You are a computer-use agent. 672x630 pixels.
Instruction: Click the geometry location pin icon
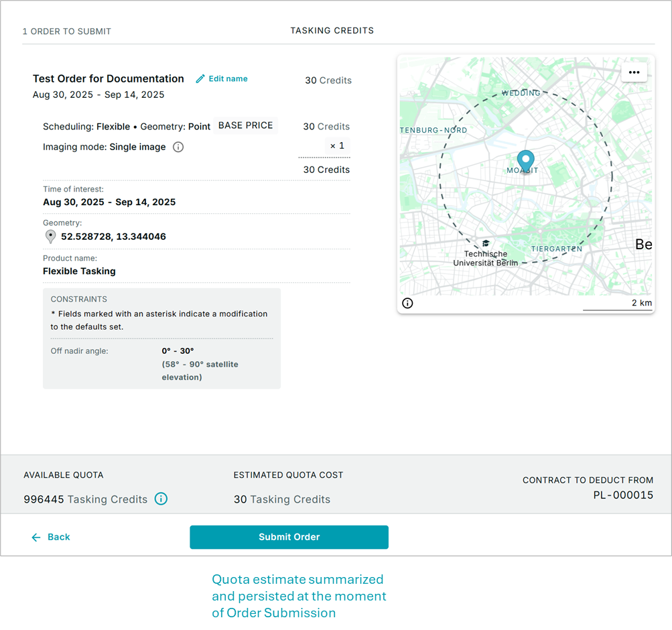pyautogui.click(x=50, y=237)
